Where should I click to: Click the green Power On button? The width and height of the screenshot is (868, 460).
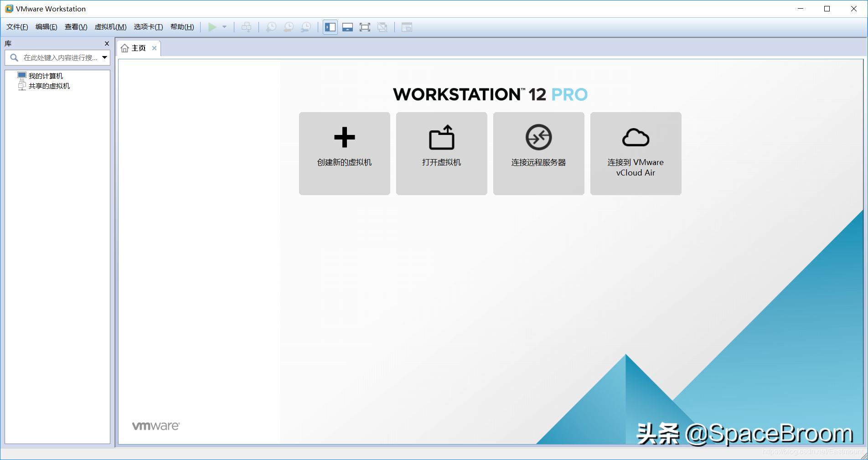[x=212, y=27]
